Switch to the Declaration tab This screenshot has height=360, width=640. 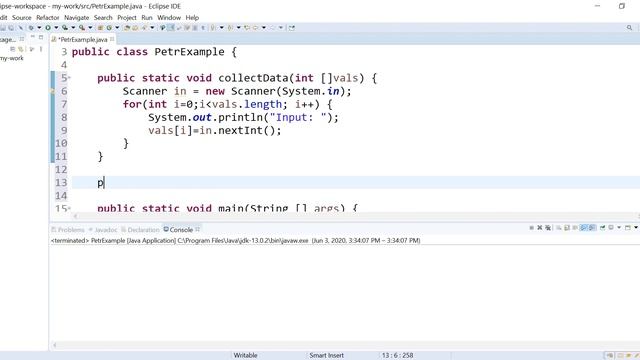coord(140,230)
